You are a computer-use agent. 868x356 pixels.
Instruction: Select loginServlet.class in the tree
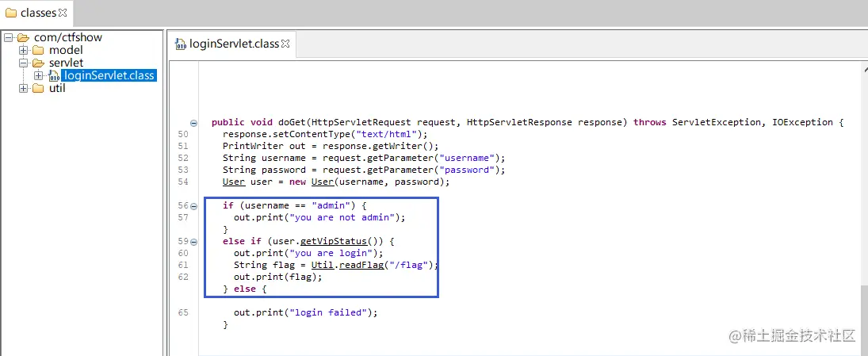coord(109,75)
